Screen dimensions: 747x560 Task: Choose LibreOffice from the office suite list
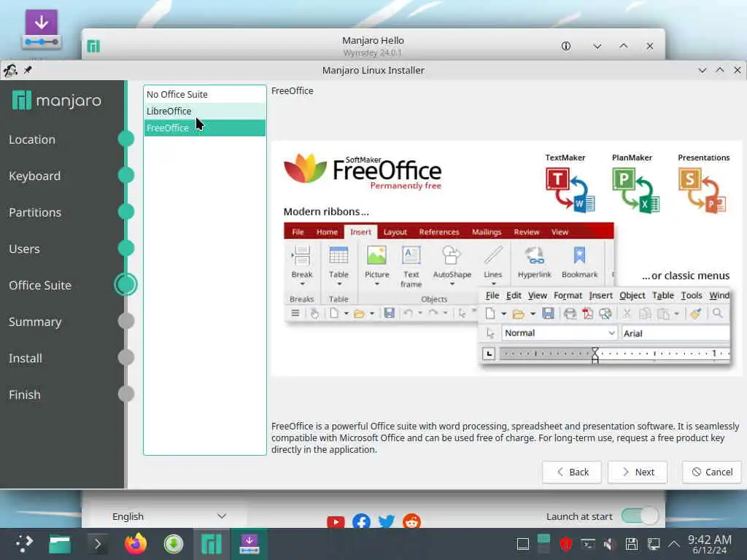[204, 111]
